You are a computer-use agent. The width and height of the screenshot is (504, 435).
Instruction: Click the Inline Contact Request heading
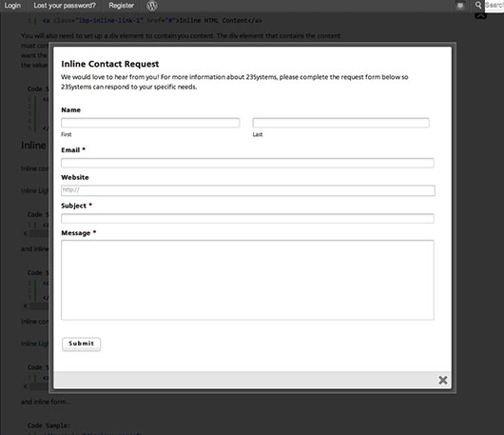110,64
